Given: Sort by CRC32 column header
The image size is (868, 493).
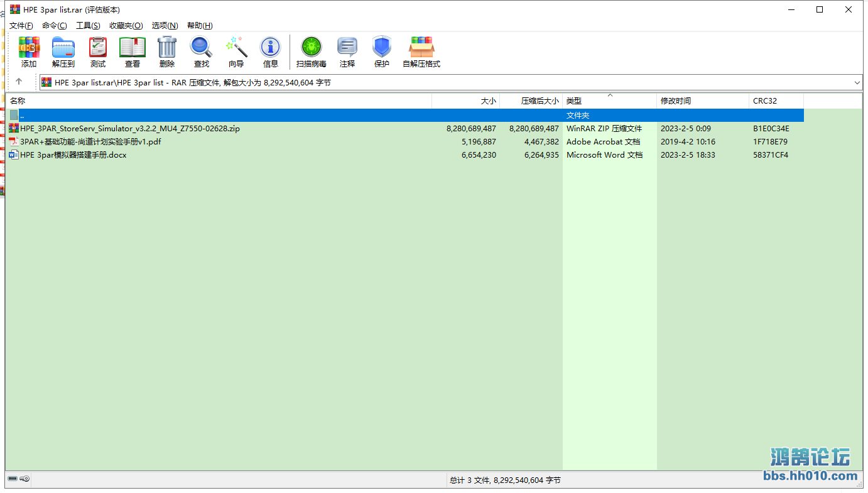Looking at the screenshot, I should pyautogui.click(x=776, y=100).
